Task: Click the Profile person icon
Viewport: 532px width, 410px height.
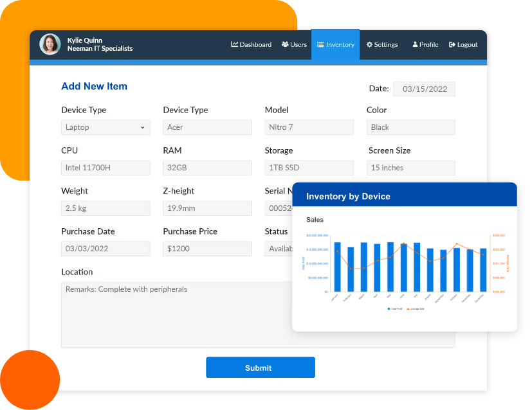Action: click(x=415, y=45)
